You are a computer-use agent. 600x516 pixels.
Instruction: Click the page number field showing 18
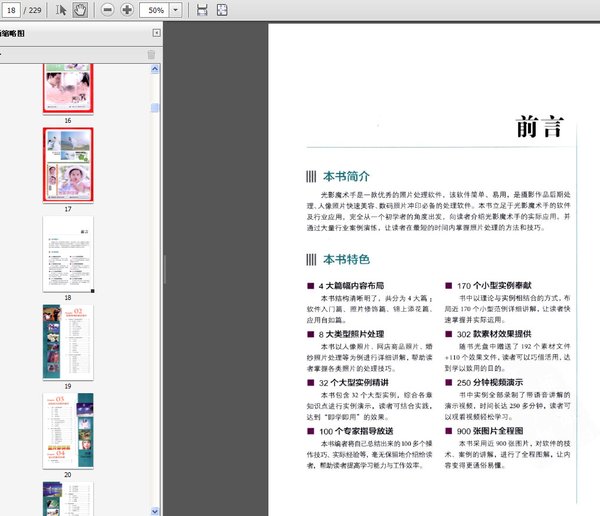pyautogui.click(x=11, y=10)
